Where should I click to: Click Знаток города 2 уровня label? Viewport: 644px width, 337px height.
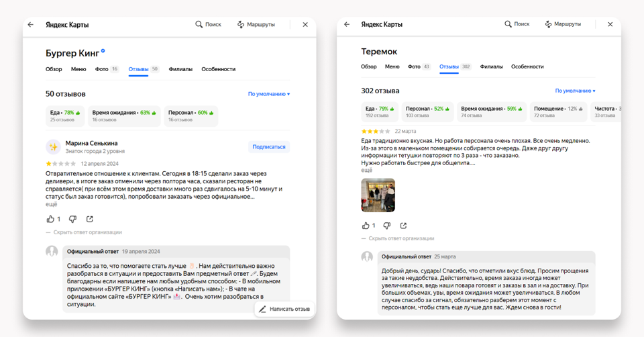click(x=95, y=151)
